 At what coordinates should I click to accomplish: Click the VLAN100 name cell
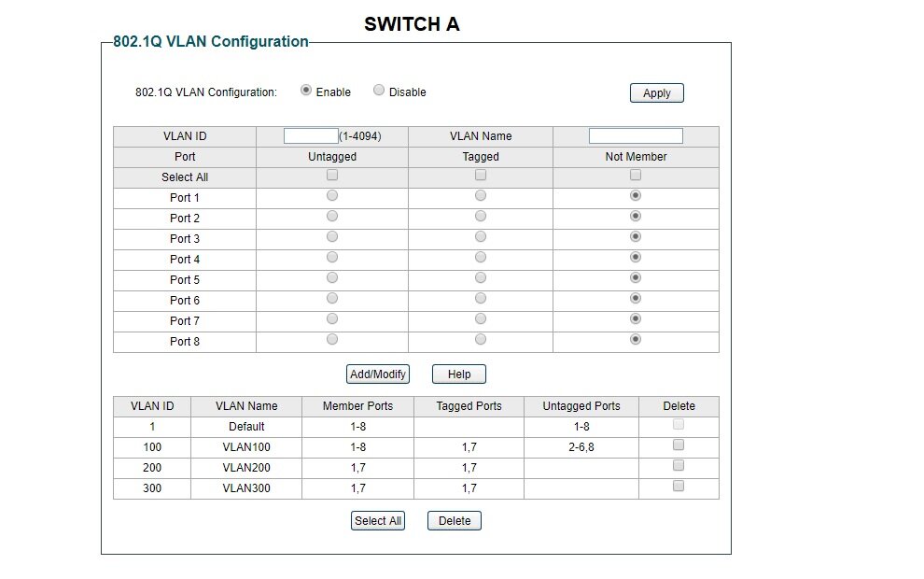click(246, 447)
